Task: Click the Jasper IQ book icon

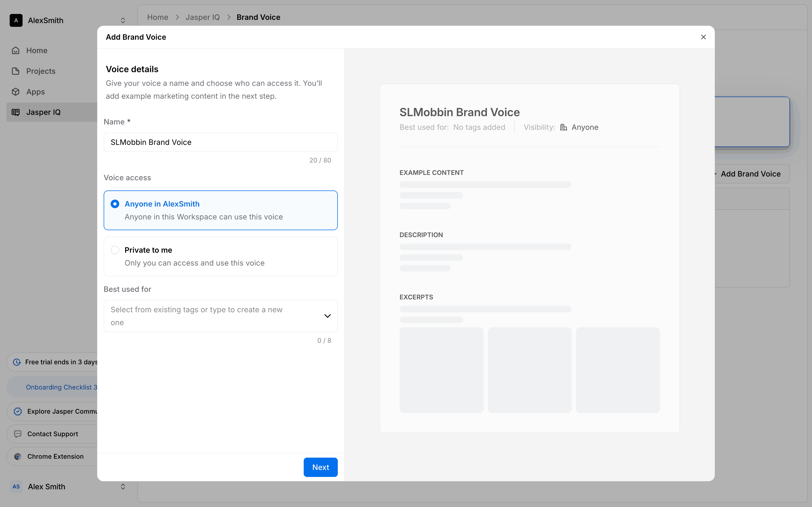Action: (16, 112)
